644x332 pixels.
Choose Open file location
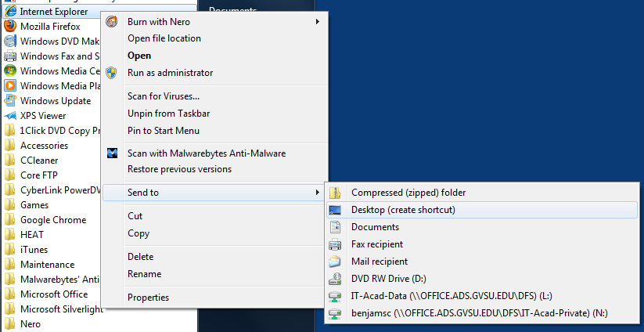click(x=164, y=38)
